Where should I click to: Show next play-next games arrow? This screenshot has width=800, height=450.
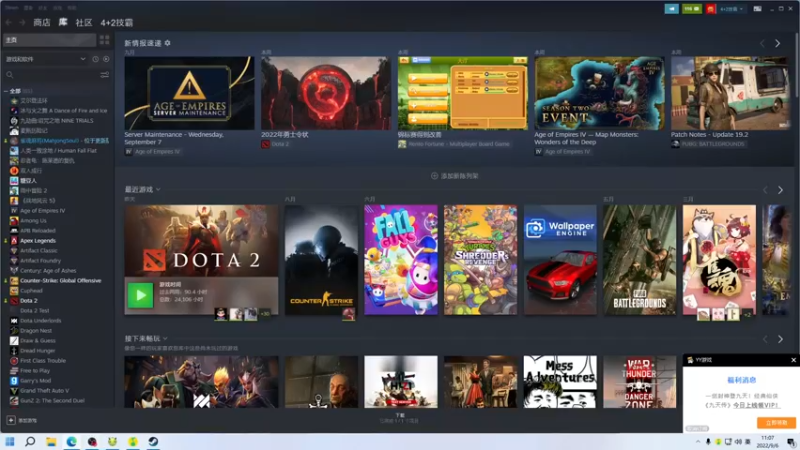[x=780, y=339]
